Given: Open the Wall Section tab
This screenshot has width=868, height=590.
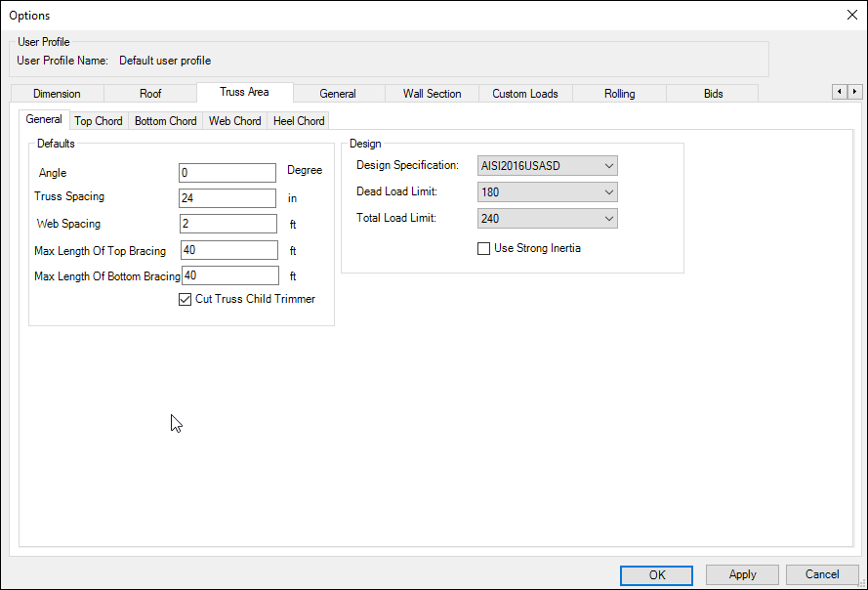Looking at the screenshot, I should click(x=432, y=94).
